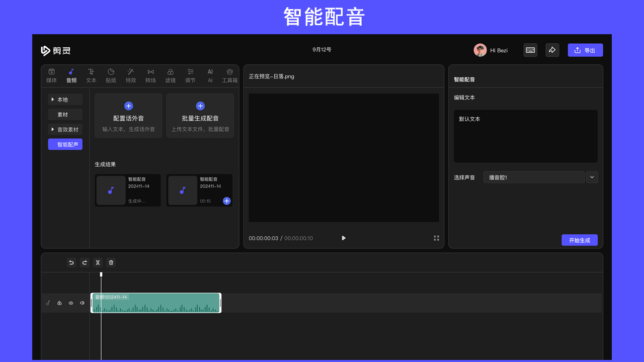Viewport: 644px width, 362px height.
Task: Open the 转场 transitions panel
Action: pyautogui.click(x=150, y=75)
